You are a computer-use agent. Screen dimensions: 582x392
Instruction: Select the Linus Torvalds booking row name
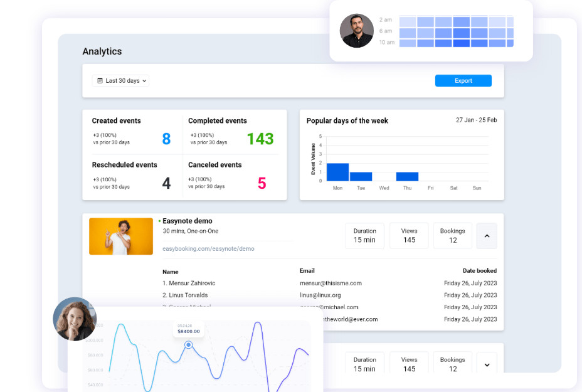[185, 295]
